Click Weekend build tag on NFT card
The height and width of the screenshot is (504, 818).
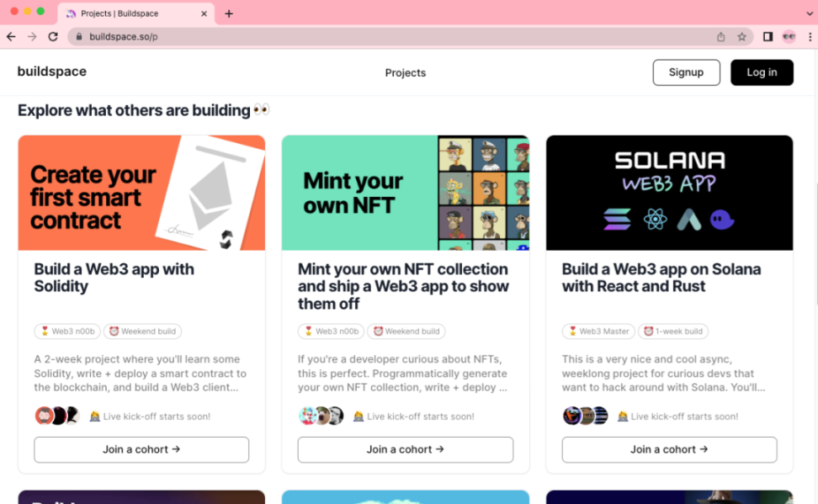tap(406, 332)
